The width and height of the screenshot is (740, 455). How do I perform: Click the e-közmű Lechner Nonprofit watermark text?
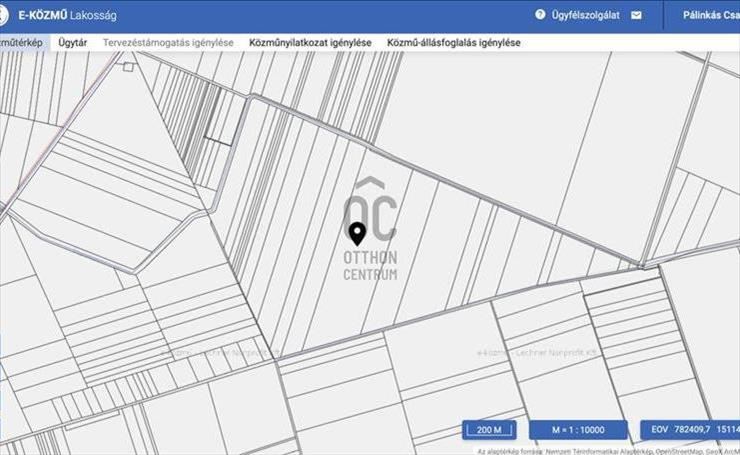coord(535,352)
